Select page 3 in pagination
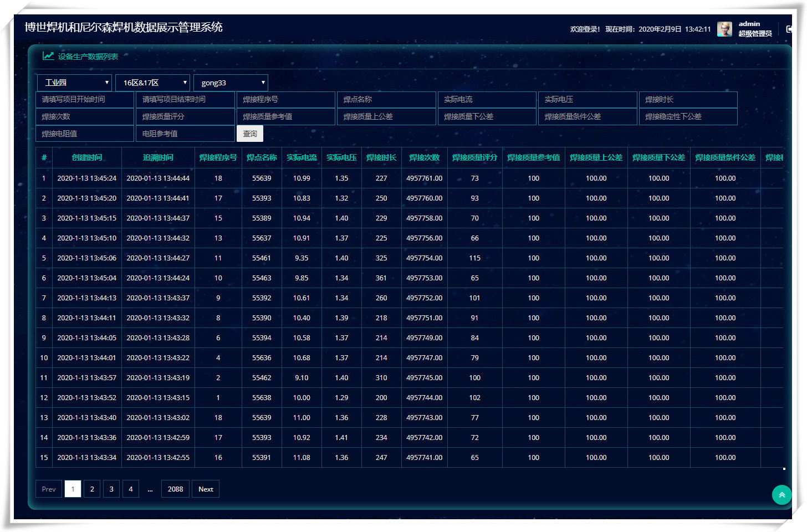The image size is (807, 532). [x=111, y=489]
